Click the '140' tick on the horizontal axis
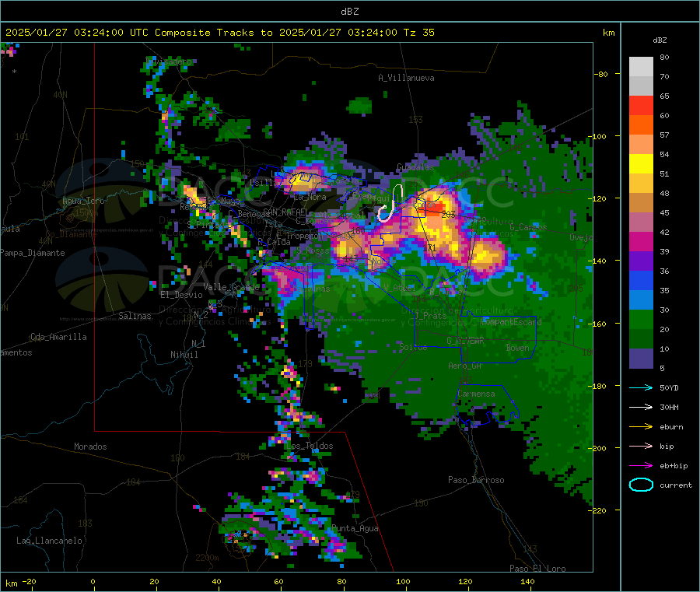The height and width of the screenshot is (592, 700). pyautogui.click(x=527, y=582)
